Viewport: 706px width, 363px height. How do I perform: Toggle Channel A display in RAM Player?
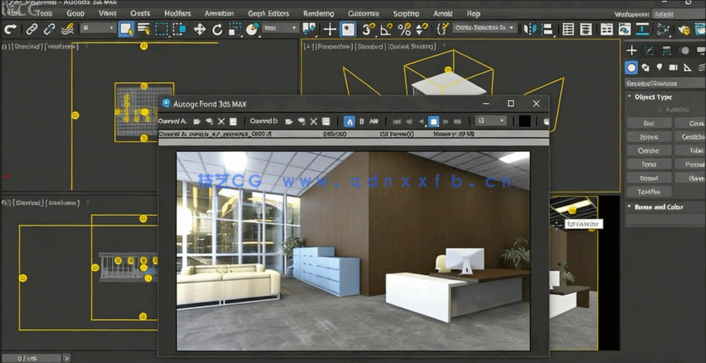point(349,121)
